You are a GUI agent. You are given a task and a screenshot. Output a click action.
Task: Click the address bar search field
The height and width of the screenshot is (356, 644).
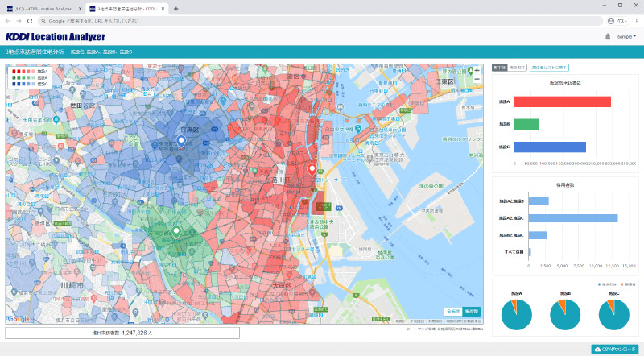(320, 21)
